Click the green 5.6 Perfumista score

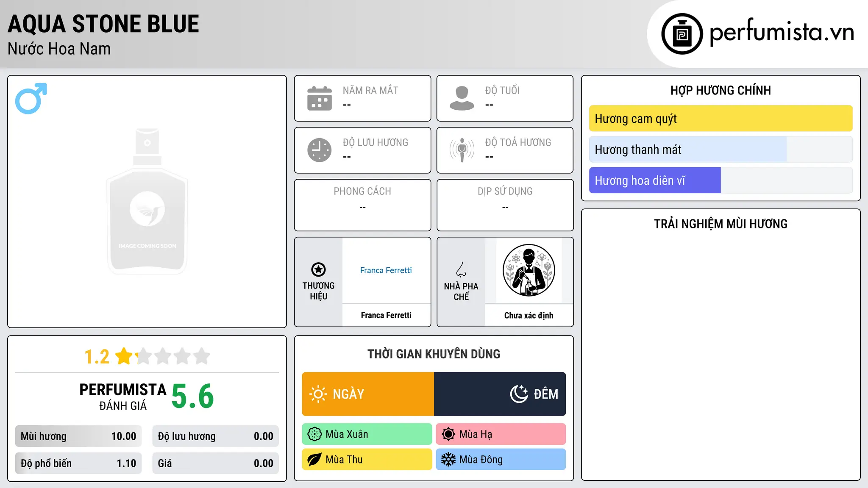(193, 396)
